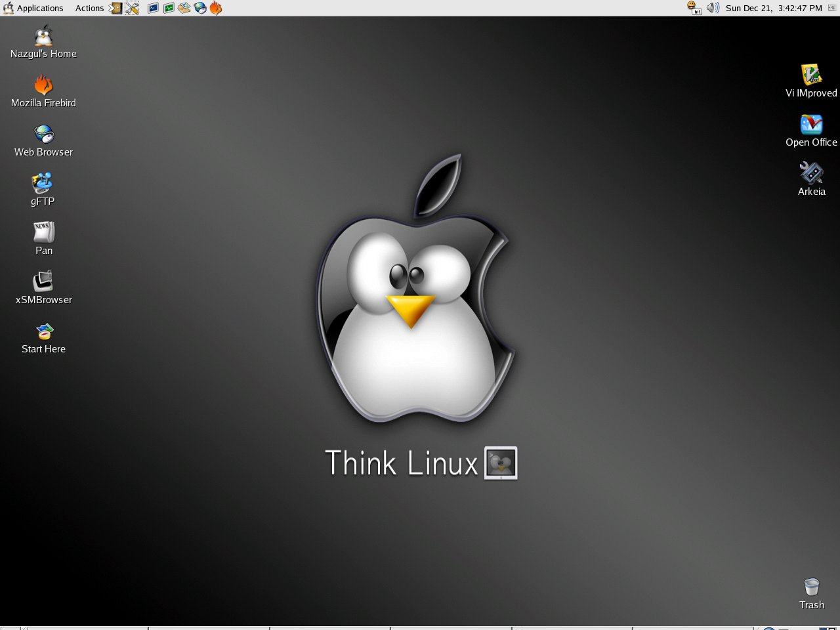Image resolution: width=840 pixels, height=630 pixels.
Task: Click the 'Start Here' label text
Action: point(44,349)
